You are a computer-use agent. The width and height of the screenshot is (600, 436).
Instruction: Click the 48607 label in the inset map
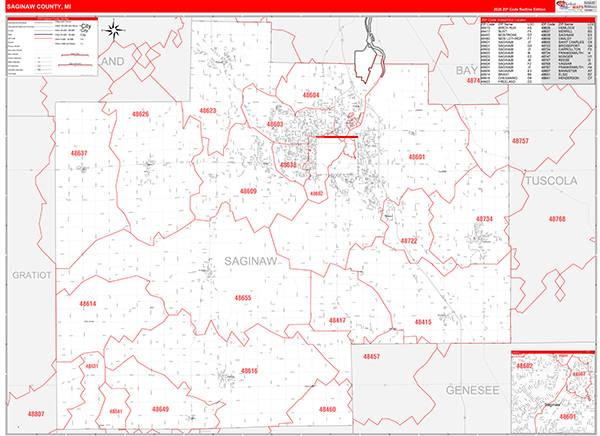[x=579, y=374]
